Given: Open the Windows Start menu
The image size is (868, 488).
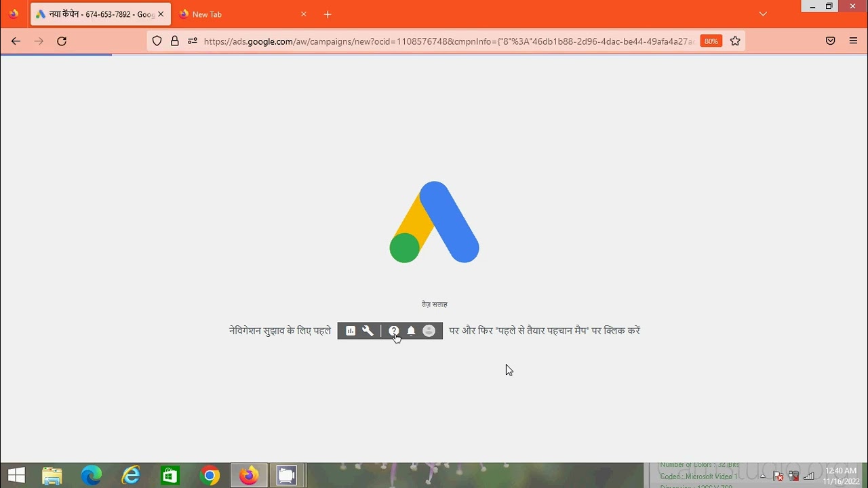Looking at the screenshot, I should tap(16, 476).
